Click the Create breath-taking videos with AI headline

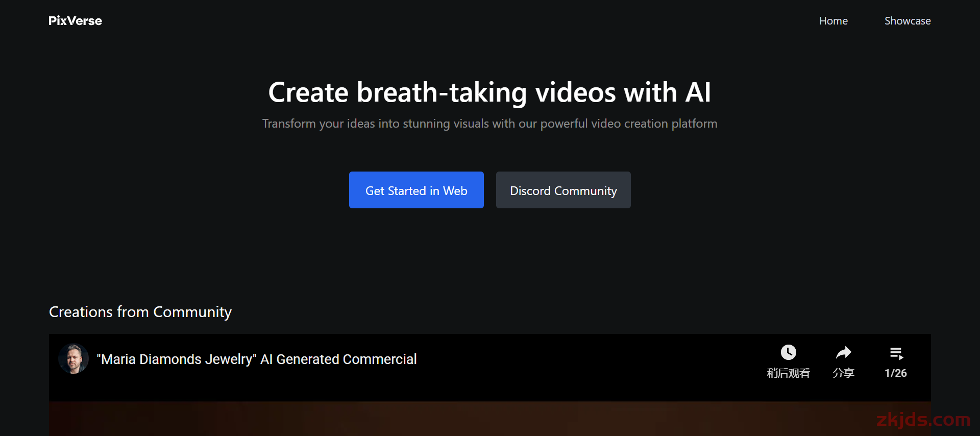coord(489,92)
